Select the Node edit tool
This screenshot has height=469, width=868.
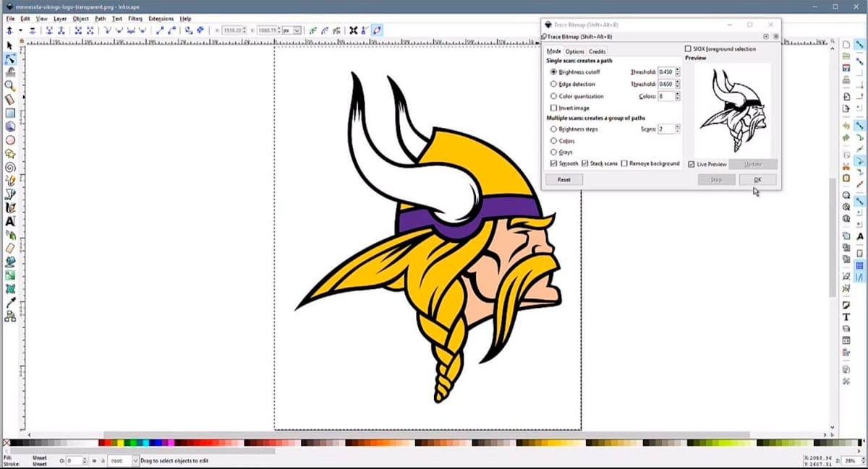point(10,59)
